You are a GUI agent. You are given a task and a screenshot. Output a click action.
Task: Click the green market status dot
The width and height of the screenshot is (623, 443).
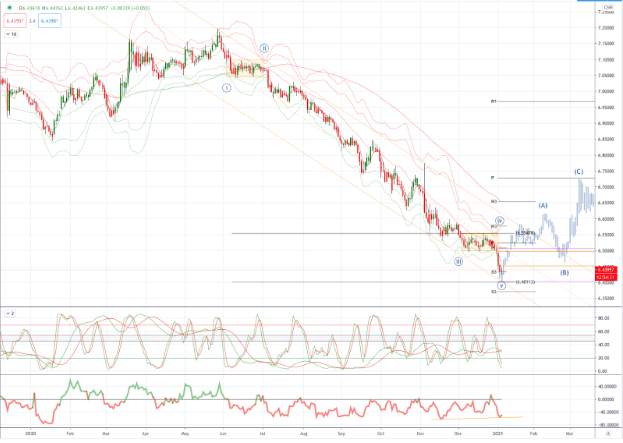point(10,8)
